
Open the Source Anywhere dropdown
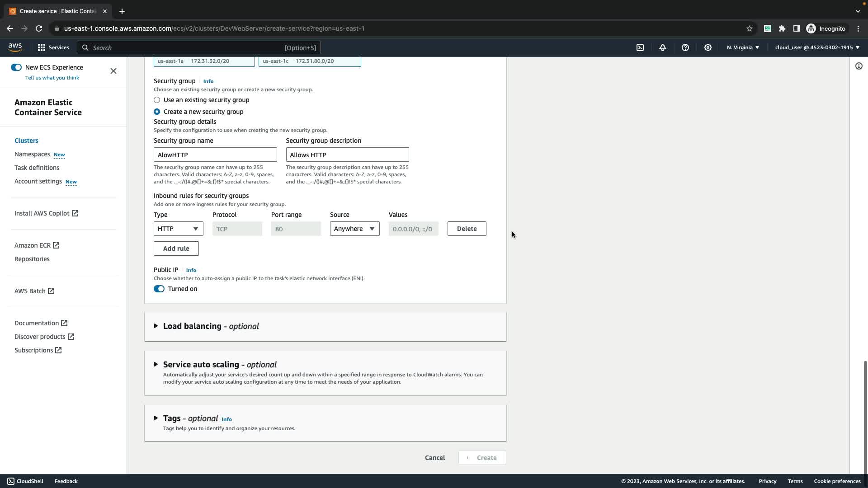pos(354,229)
